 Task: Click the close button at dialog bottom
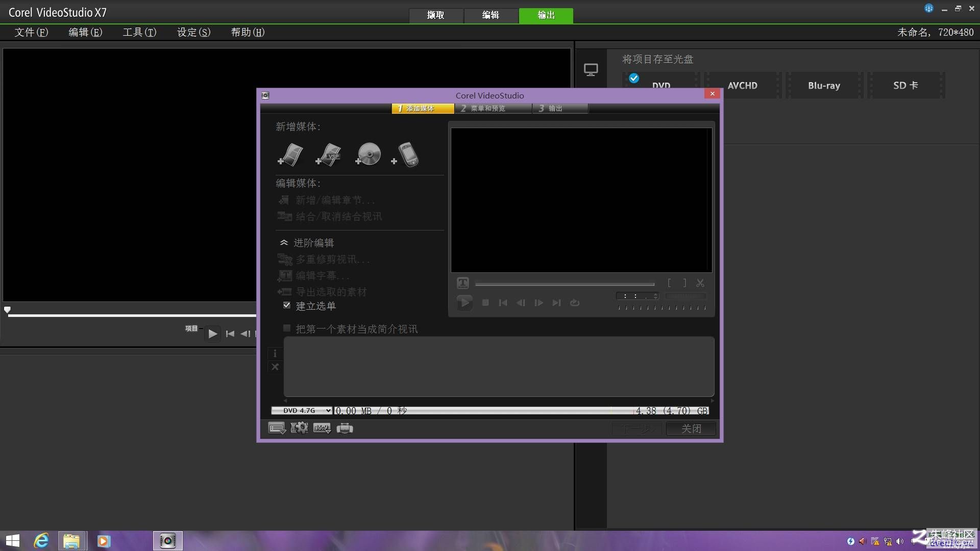pyautogui.click(x=691, y=429)
